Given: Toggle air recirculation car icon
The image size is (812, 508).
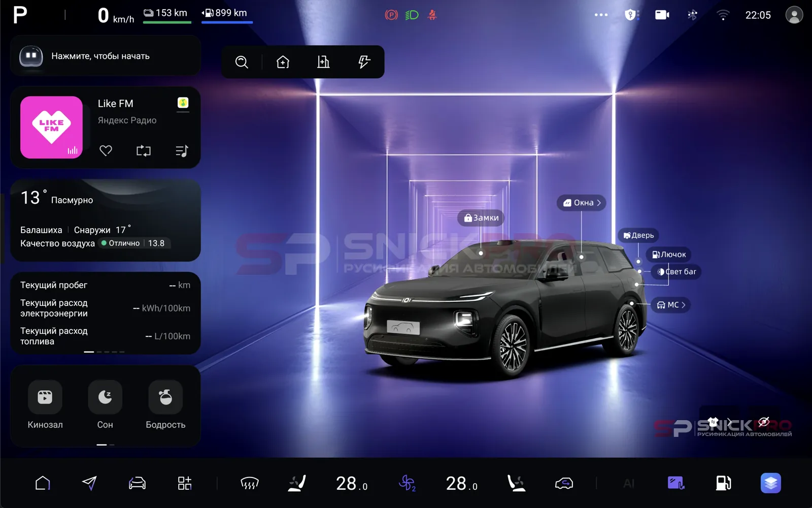Looking at the screenshot, I should 564,483.
